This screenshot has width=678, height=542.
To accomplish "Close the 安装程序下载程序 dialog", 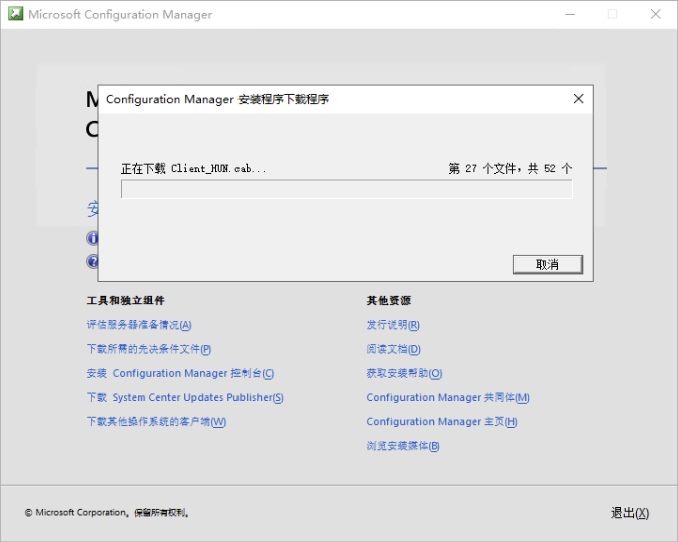I will click(578, 99).
